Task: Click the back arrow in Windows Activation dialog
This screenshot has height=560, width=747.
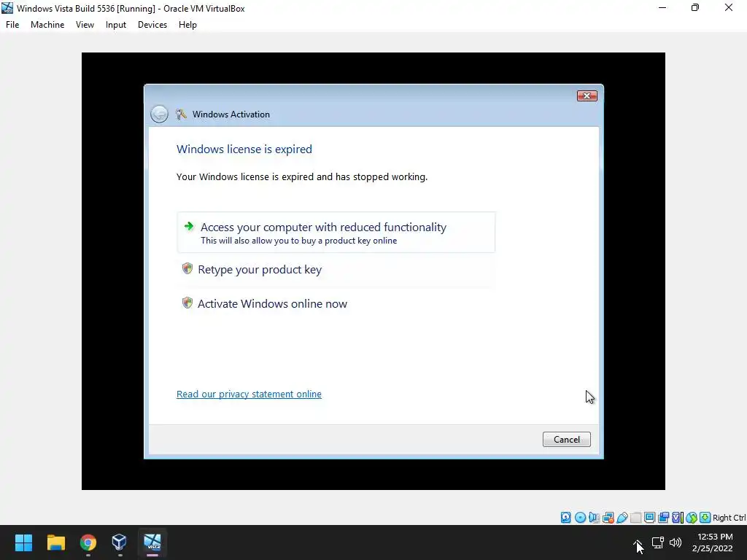Action: (x=159, y=114)
